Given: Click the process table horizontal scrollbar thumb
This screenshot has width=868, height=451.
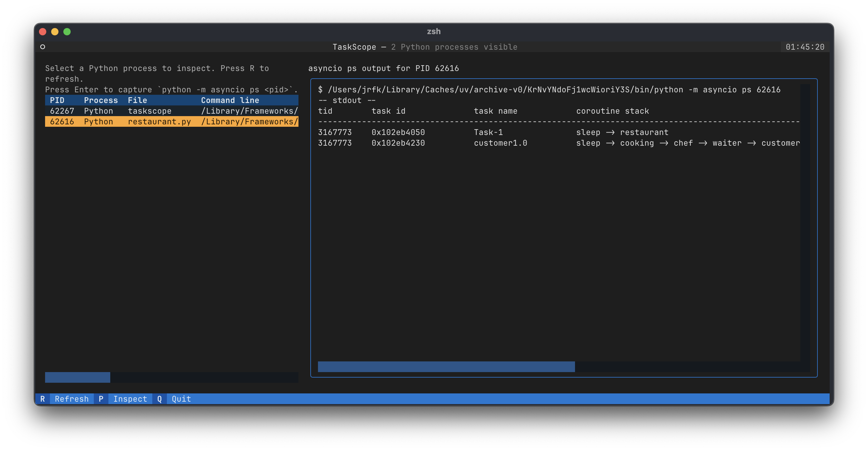Looking at the screenshot, I should click(77, 377).
